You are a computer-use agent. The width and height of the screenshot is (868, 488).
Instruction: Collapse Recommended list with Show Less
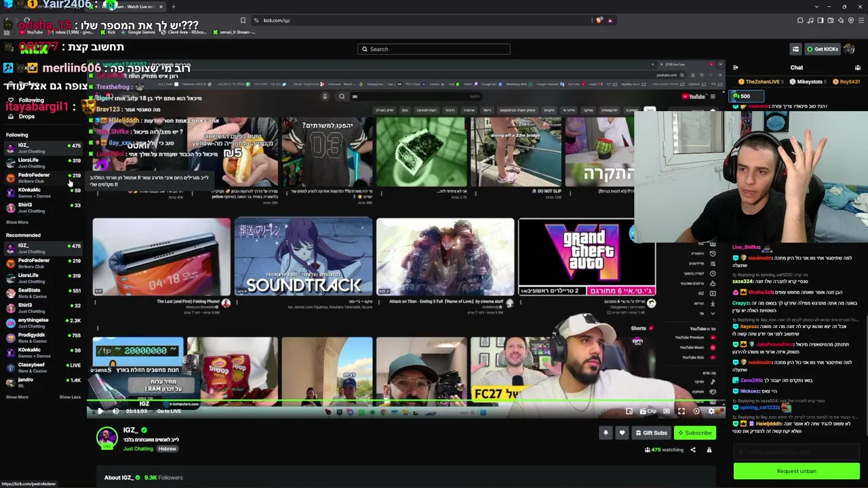pyautogui.click(x=70, y=397)
